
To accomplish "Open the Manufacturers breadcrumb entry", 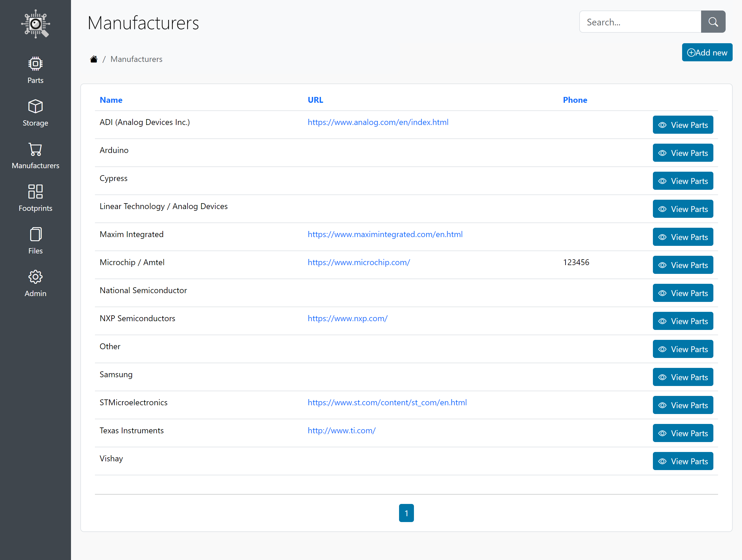I will 136,59.
